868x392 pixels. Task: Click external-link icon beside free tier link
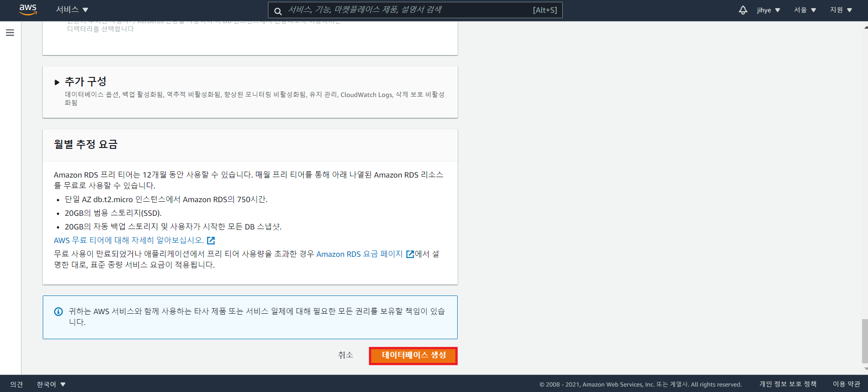tap(211, 240)
